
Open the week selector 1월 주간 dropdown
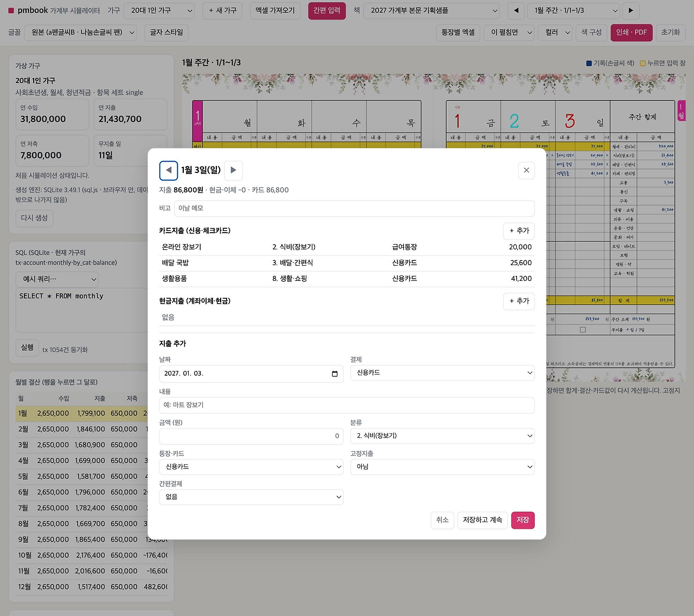click(574, 10)
